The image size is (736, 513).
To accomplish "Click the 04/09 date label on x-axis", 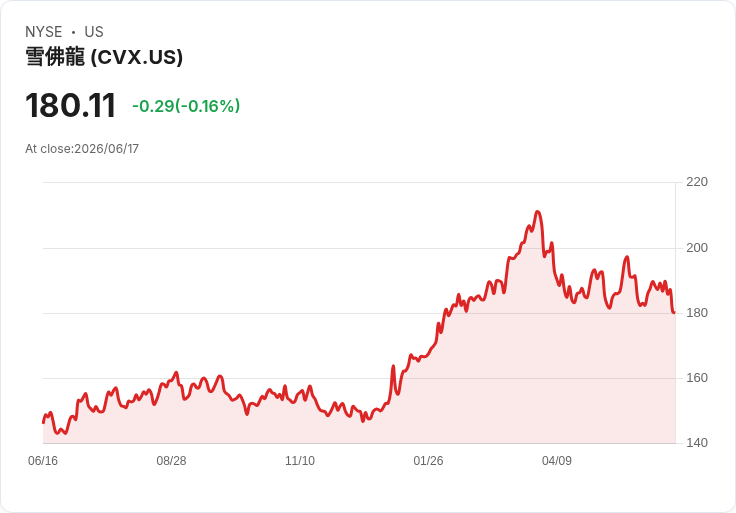I will [557, 460].
